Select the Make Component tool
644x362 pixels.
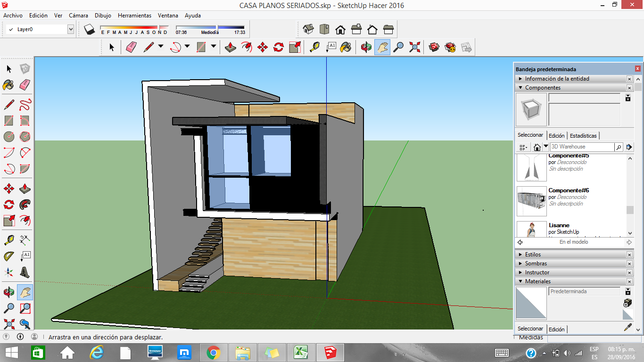(25, 69)
